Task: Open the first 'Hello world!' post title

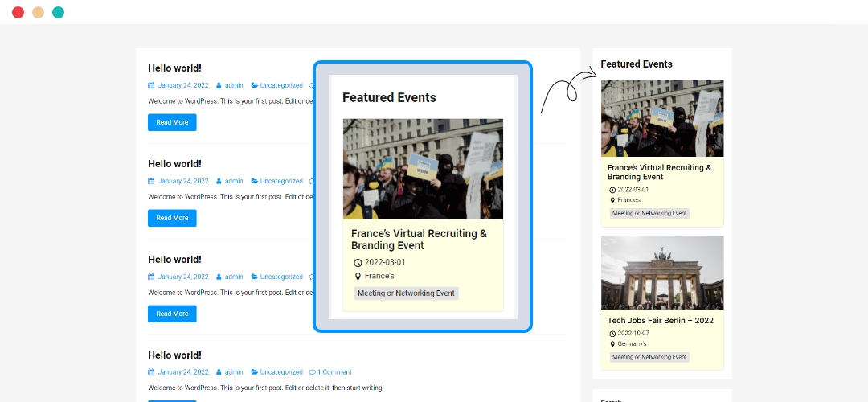Action: (x=174, y=68)
